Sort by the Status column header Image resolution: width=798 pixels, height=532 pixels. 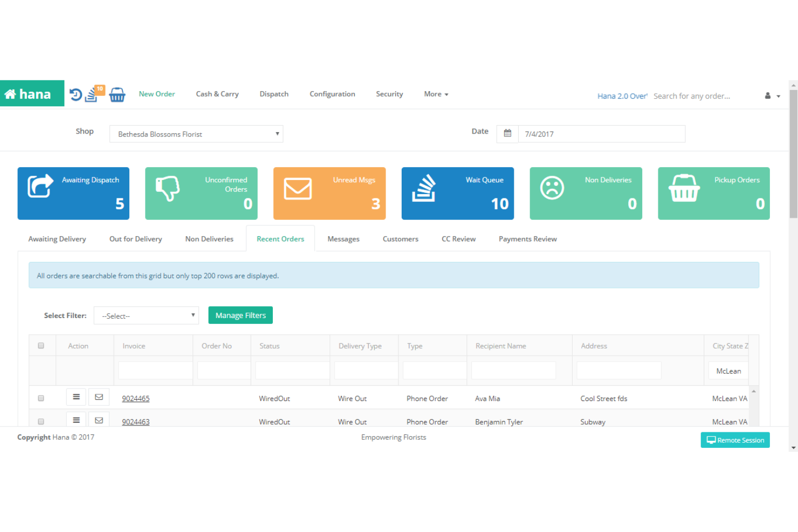(x=270, y=346)
